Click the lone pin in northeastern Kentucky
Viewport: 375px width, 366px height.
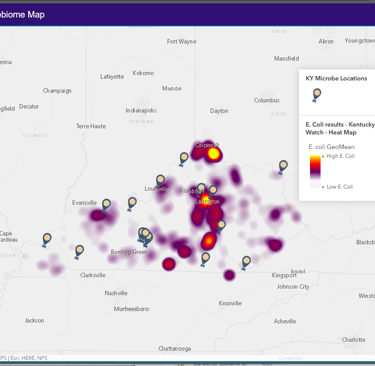point(283,167)
